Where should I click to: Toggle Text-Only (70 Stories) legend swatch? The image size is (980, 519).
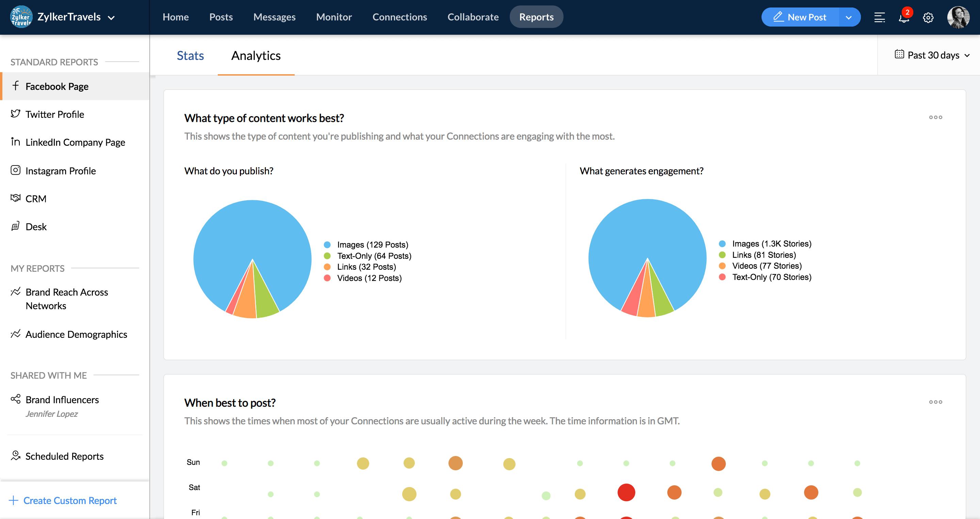pyautogui.click(x=722, y=277)
